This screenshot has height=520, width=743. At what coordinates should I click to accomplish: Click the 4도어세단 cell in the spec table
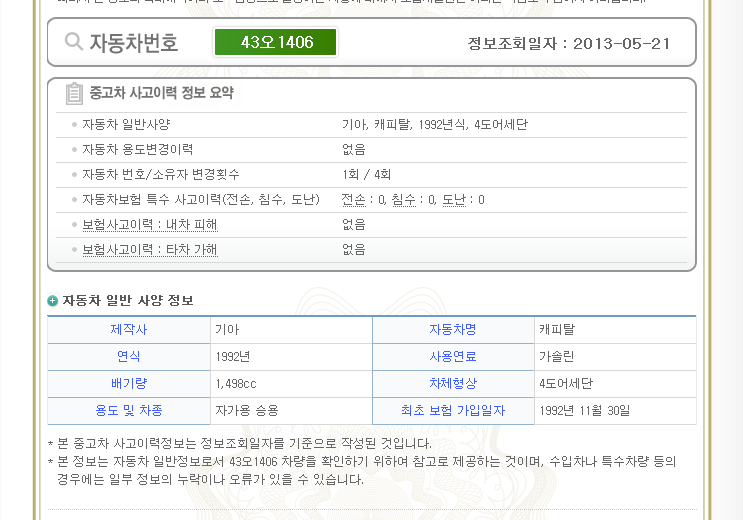(615, 383)
